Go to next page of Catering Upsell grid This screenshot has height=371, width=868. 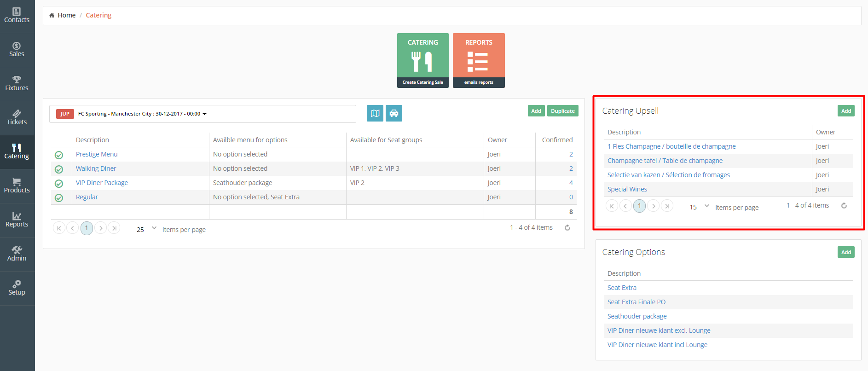(x=654, y=206)
